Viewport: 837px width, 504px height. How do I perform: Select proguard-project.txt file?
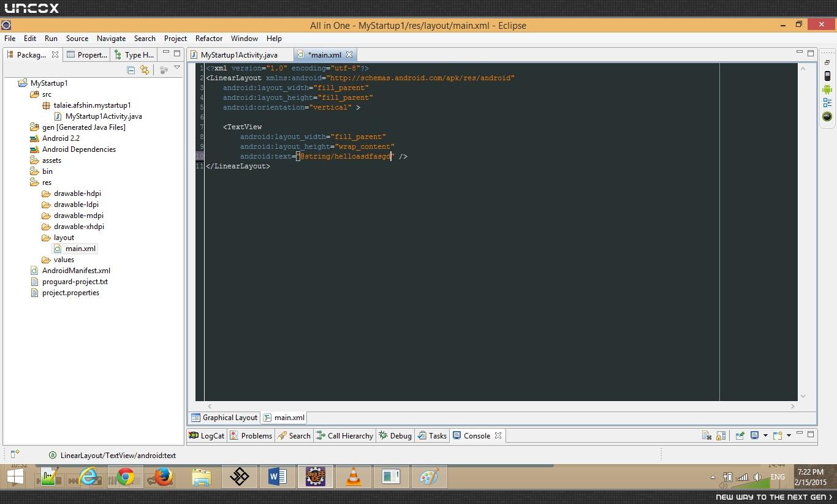[x=75, y=281]
